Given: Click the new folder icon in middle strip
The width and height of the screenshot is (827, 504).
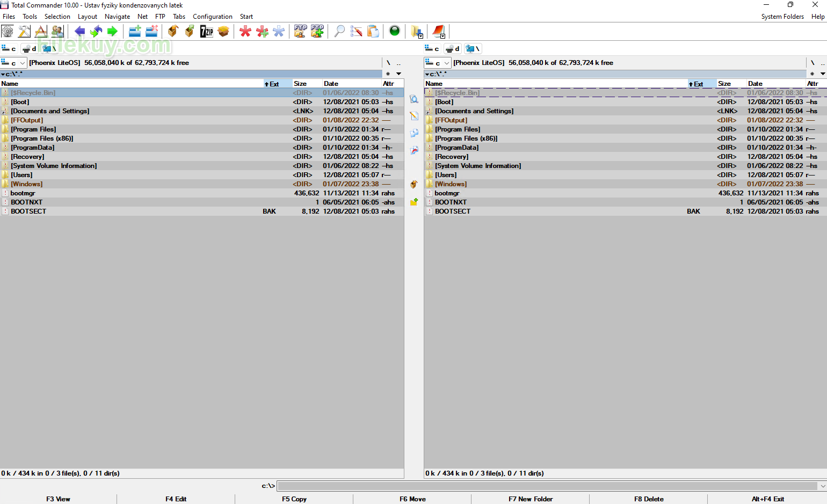Looking at the screenshot, I should [x=414, y=202].
